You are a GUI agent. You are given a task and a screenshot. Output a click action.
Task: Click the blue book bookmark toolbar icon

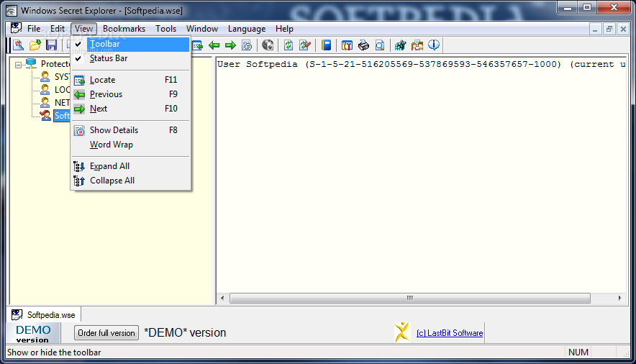(x=326, y=45)
